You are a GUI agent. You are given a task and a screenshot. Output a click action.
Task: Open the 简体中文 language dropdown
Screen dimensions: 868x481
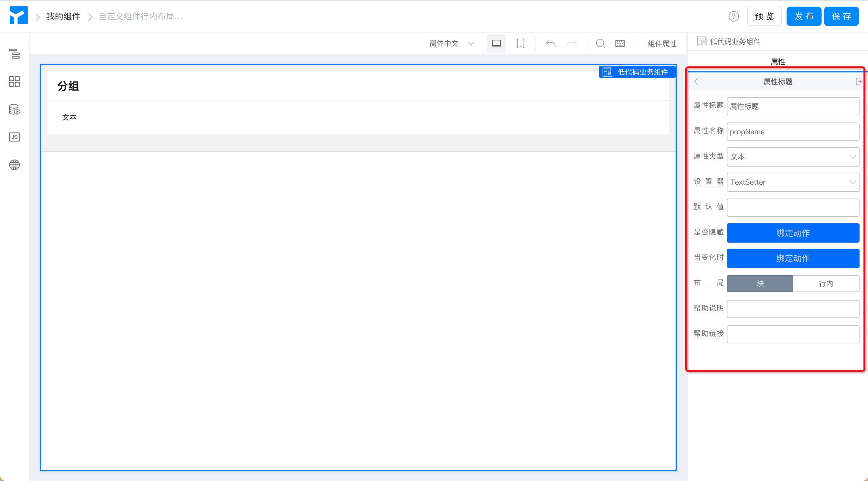pyautogui.click(x=451, y=43)
